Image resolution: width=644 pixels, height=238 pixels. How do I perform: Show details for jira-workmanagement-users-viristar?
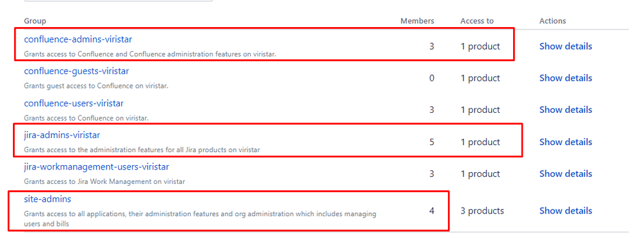coord(565,174)
